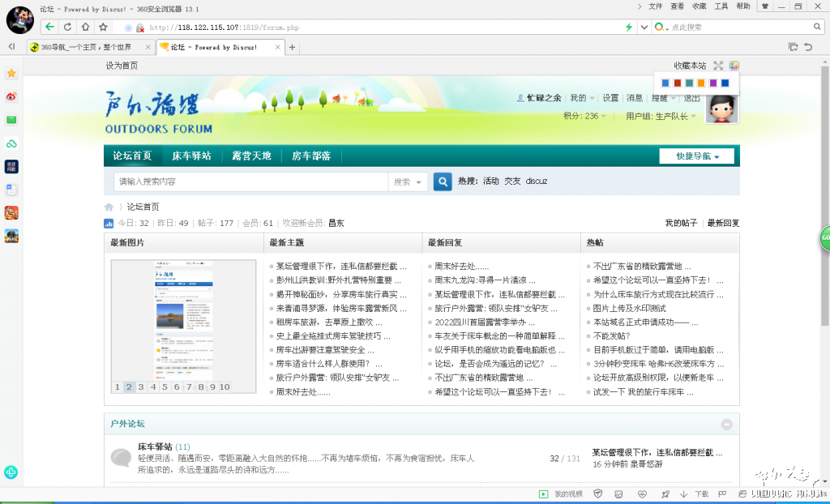
Task: Select the orange style color swatch
Action: [701, 83]
